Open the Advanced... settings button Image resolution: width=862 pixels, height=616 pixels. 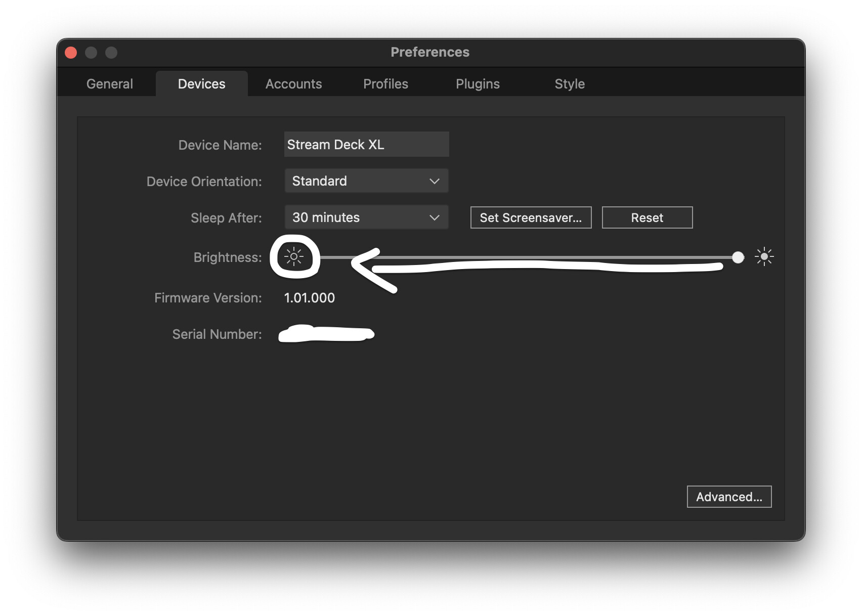pyautogui.click(x=729, y=497)
